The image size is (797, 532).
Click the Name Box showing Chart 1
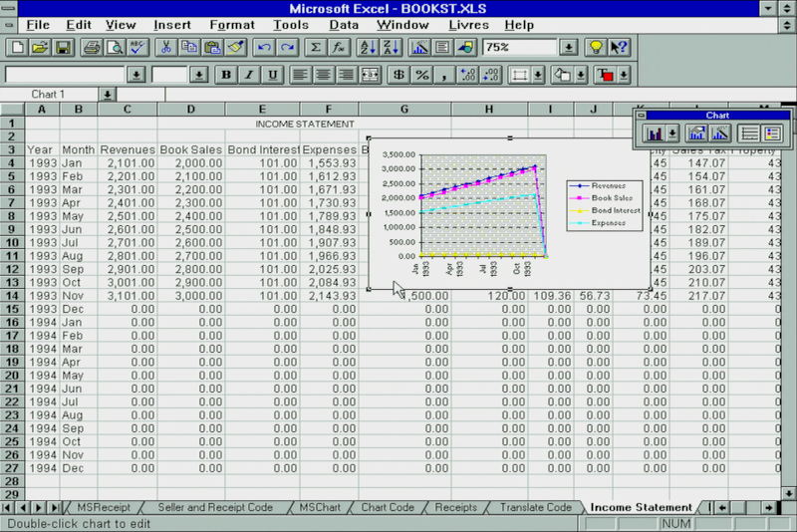point(50,94)
